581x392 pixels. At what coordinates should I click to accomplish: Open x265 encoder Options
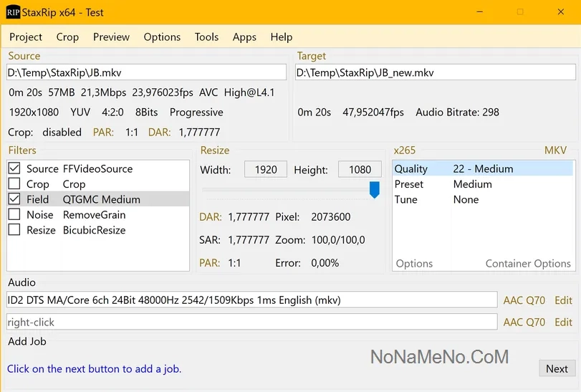(414, 264)
